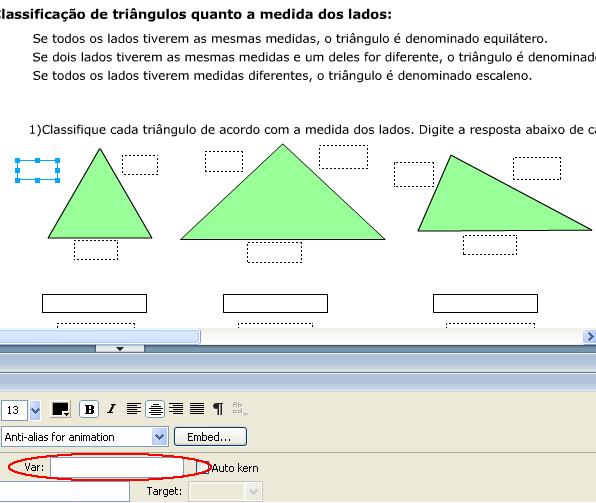The height and width of the screenshot is (503, 596).
Task: Click the Embed... button
Action: 210,437
